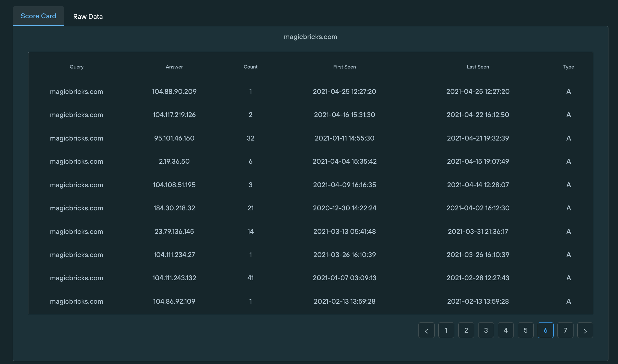This screenshot has height=364, width=618.
Task: Jump to page 5
Action: 526,330
